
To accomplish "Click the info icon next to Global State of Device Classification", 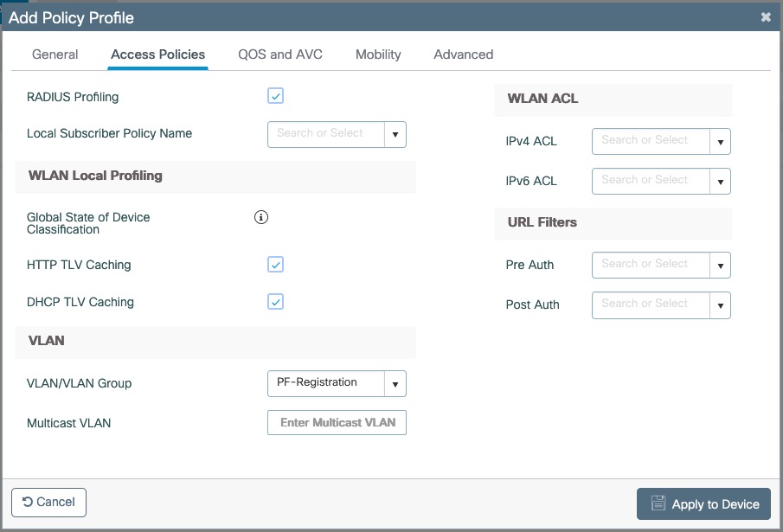I will 260,217.
